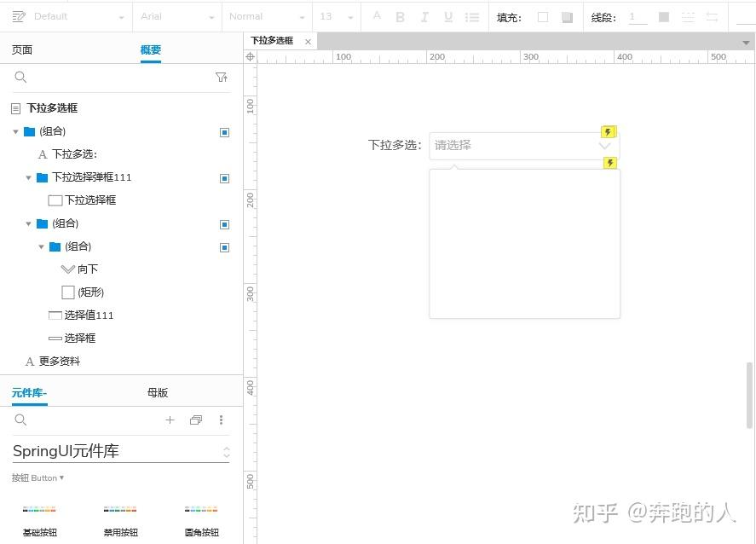Toggle selection marker for top (组合) row
Viewport: 756px width, 544px height.
coord(224,132)
